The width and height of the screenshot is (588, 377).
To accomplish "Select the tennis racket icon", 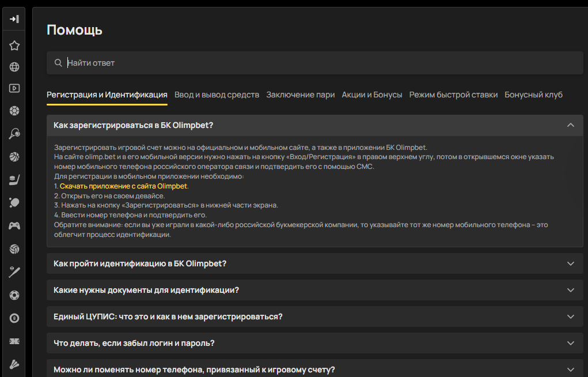I will click(14, 134).
